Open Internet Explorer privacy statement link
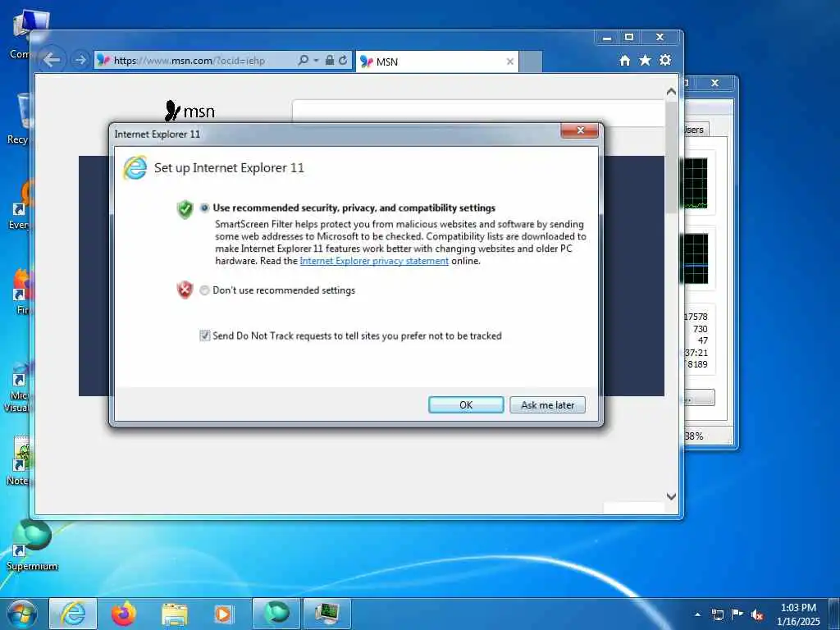This screenshot has width=840, height=630. pos(374,261)
